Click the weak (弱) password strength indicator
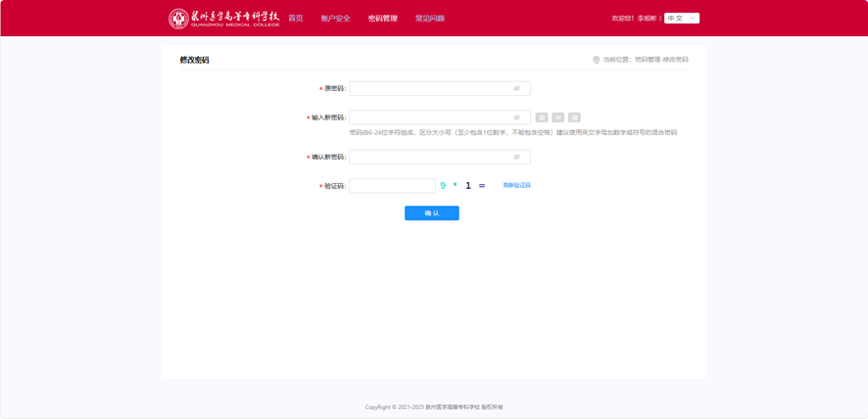Image resolution: width=868 pixels, height=419 pixels. click(542, 117)
